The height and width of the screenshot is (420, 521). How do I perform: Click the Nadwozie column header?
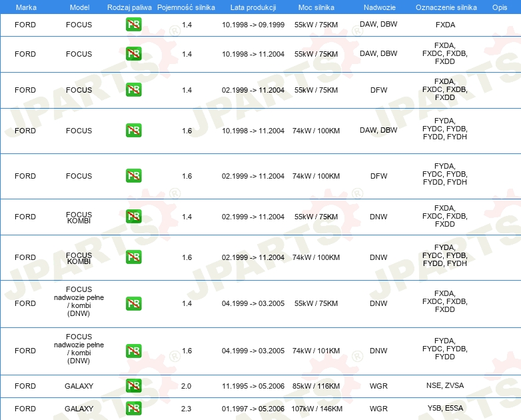[x=380, y=7]
